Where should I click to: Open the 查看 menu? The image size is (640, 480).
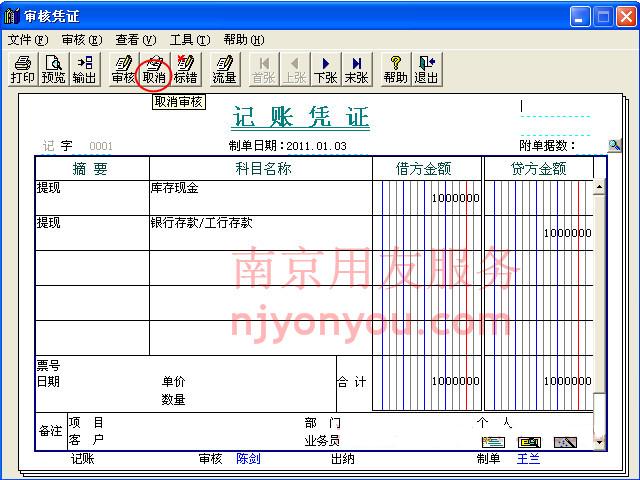[x=135, y=40]
